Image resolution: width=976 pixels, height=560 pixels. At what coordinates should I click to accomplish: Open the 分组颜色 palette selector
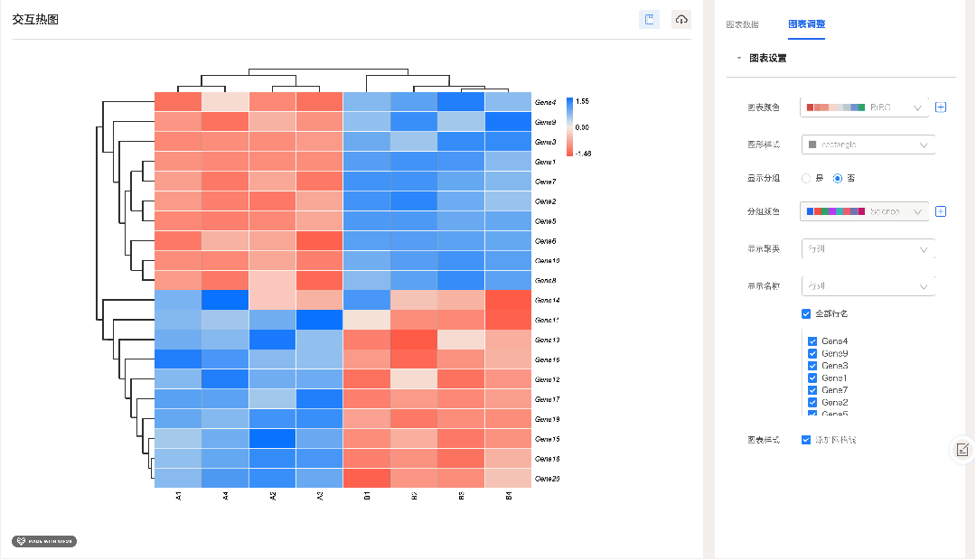[865, 211]
